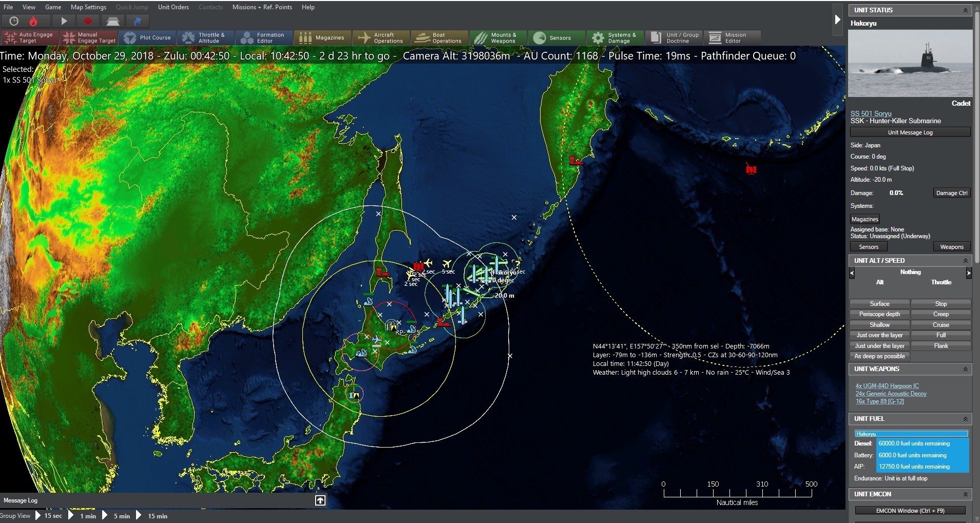Select the Plot Course tool
The height and width of the screenshot is (523, 980).
pyautogui.click(x=148, y=37)
